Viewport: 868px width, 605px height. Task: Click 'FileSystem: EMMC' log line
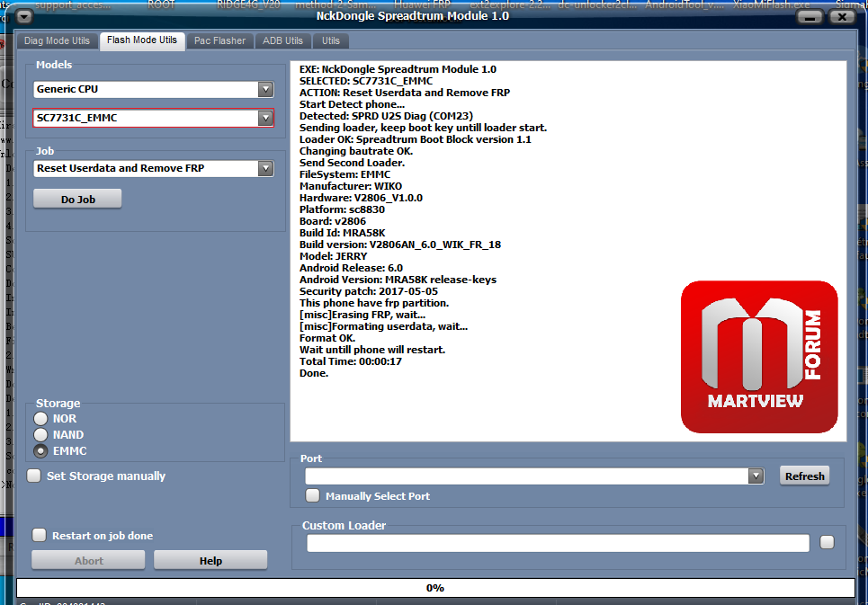(345, 174)
